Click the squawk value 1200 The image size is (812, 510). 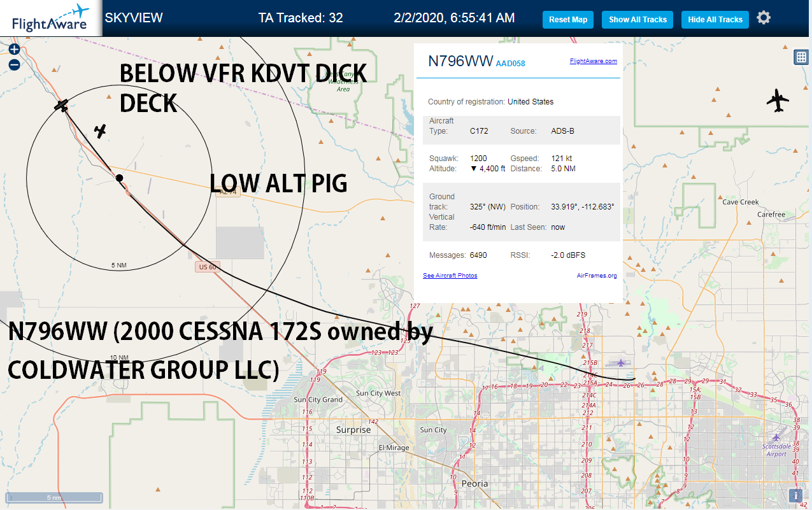point(478,159)
